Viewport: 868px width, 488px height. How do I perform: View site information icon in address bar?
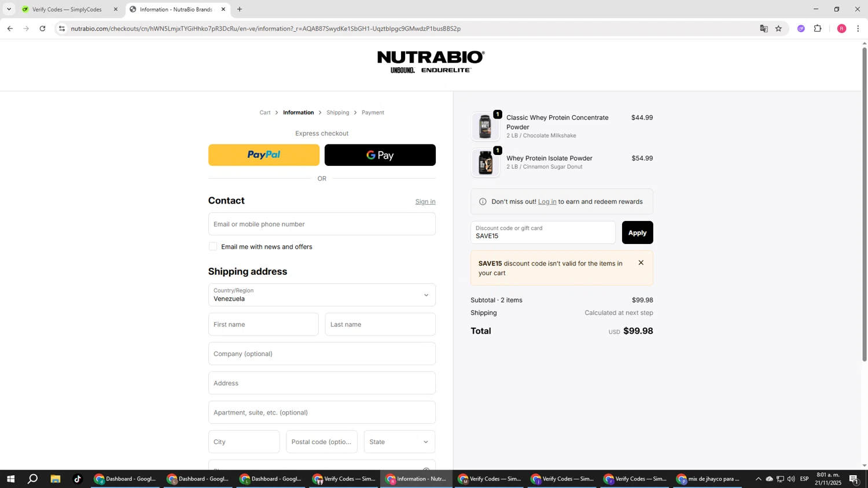tap(62, 28)
